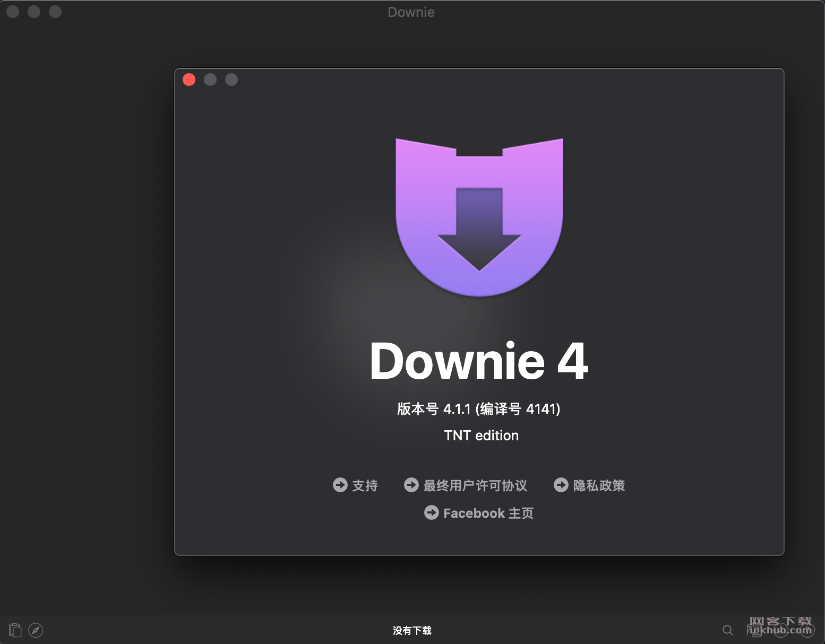Click the large Downie 4 heading
The width and height of the screenshot is (825, 644).
pyautogui.click(x=479, y=361)
